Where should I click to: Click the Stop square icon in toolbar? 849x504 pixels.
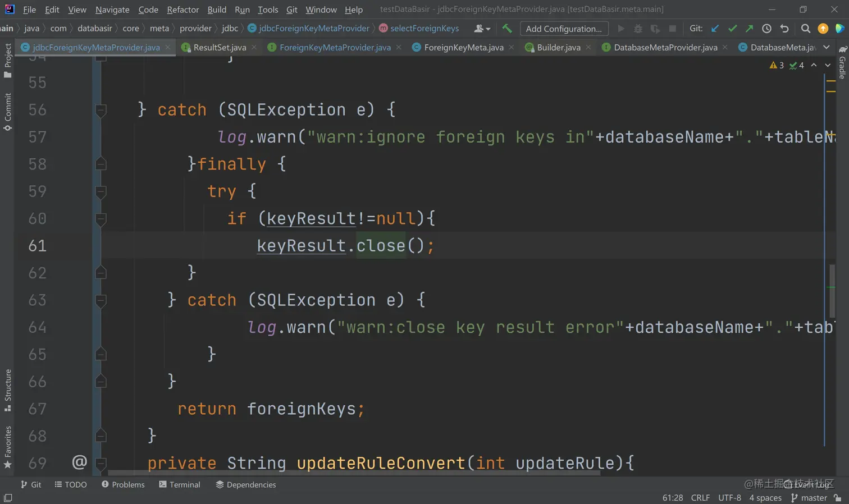[x=673, y=28]
